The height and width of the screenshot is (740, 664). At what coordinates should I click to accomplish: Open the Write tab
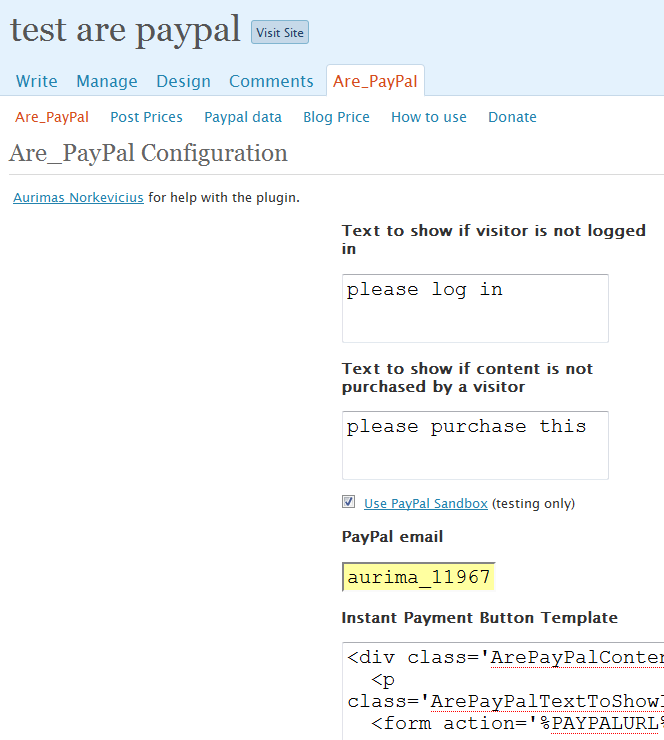[37, 81]
